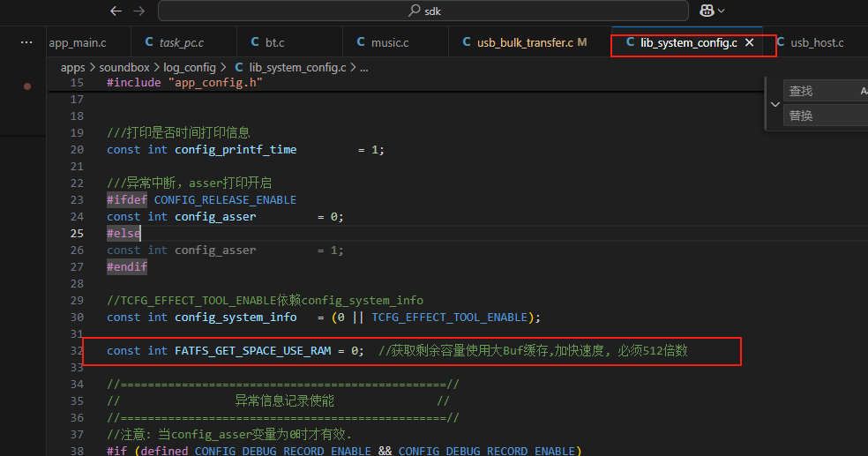Viewport: 868px width, 456px height.
Task: Click the C file icon in the breadcrumb
Action: (238, 68)
